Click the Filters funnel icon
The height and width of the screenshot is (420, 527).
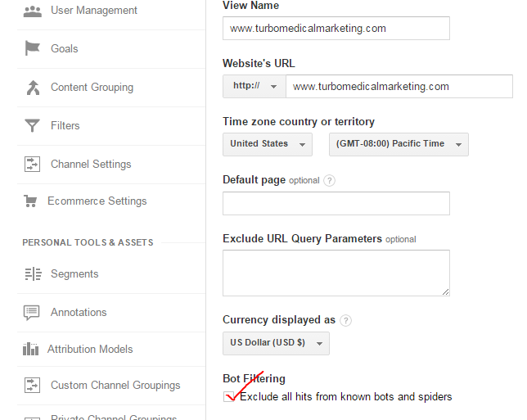pyautogui.click(x=33, y=125)
